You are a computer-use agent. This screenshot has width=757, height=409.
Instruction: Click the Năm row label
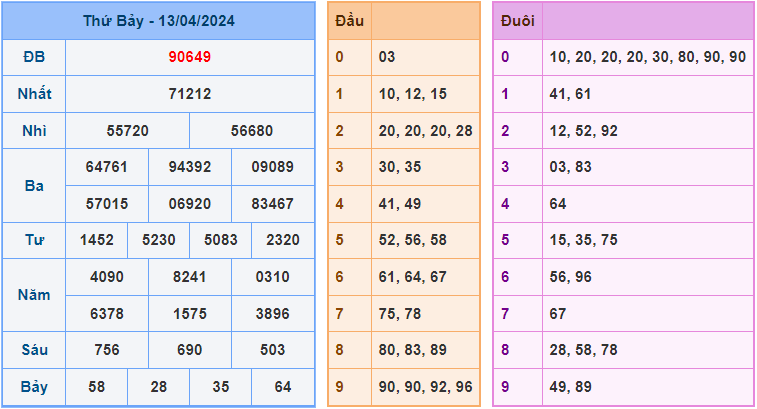34,295
